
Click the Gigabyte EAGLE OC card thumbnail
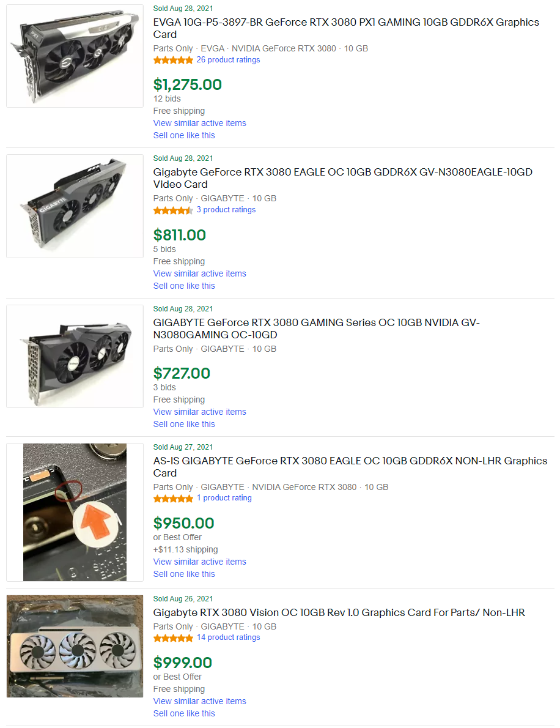coord(75,206)
